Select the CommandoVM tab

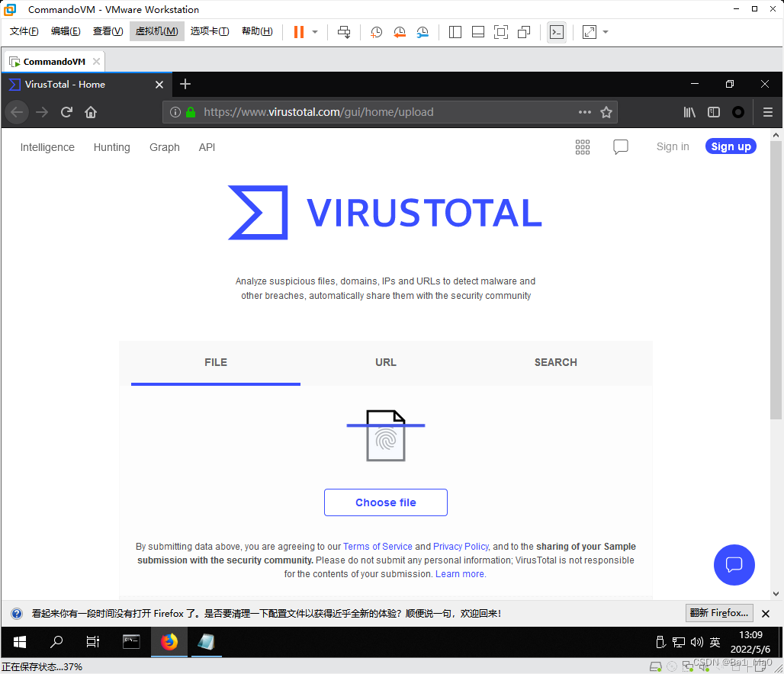[54, 62]
